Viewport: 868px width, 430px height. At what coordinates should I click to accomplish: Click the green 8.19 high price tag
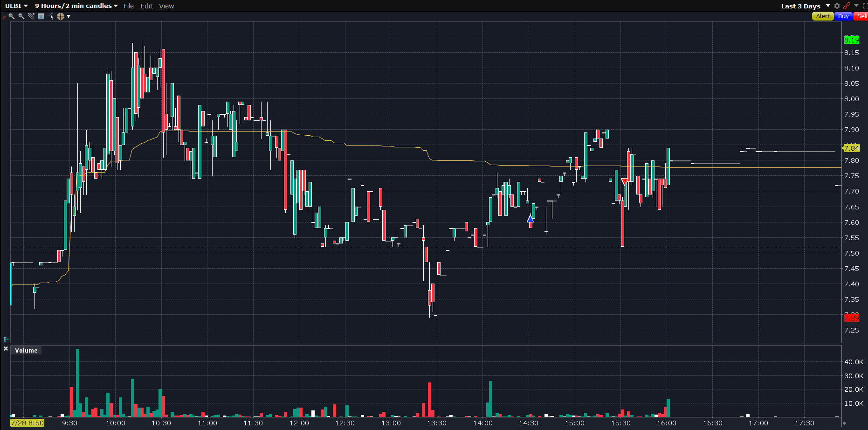pyautogui.click(x=851, y=40)
